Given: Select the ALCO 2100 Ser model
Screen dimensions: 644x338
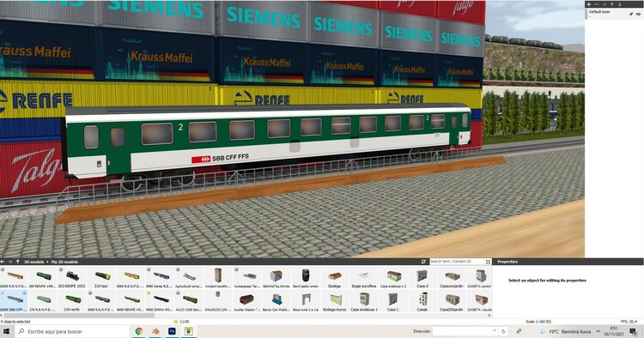Looking at the screenshot, I should point(189,301).
